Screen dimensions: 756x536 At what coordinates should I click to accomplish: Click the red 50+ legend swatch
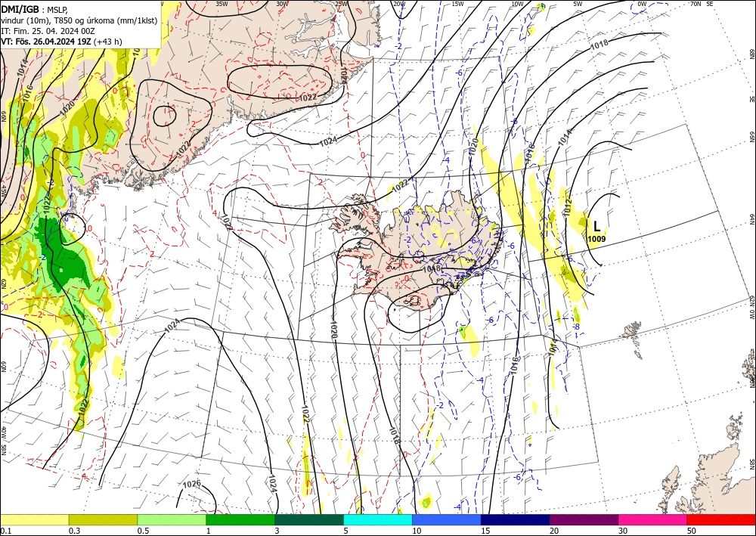click(x=721, y=519)
